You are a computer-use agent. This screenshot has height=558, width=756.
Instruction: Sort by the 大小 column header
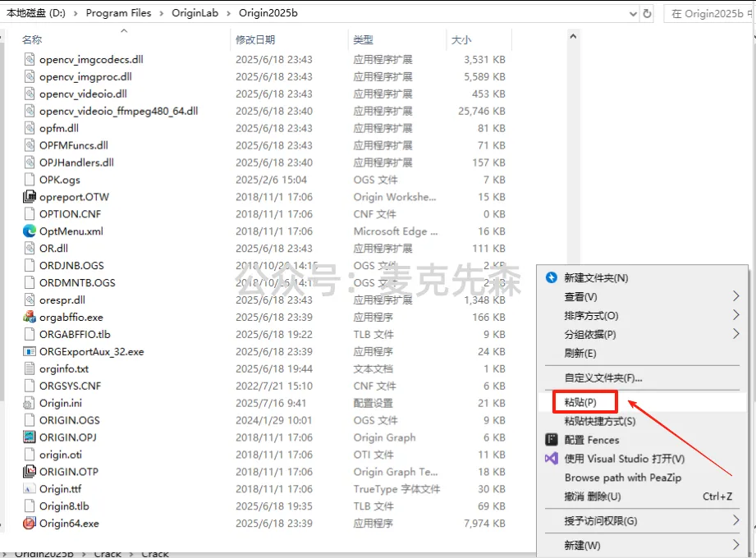click(461, 40)
